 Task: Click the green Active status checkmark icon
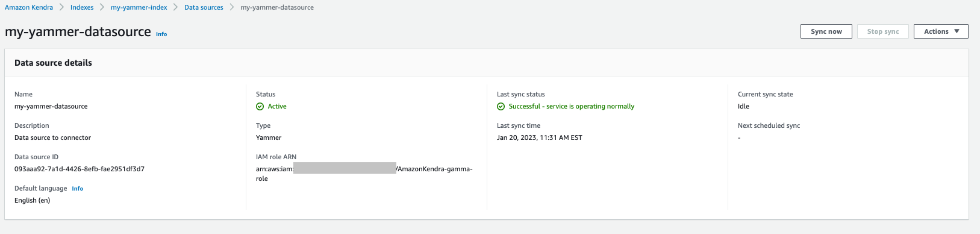pyautogui.click(x=260, y=106)
